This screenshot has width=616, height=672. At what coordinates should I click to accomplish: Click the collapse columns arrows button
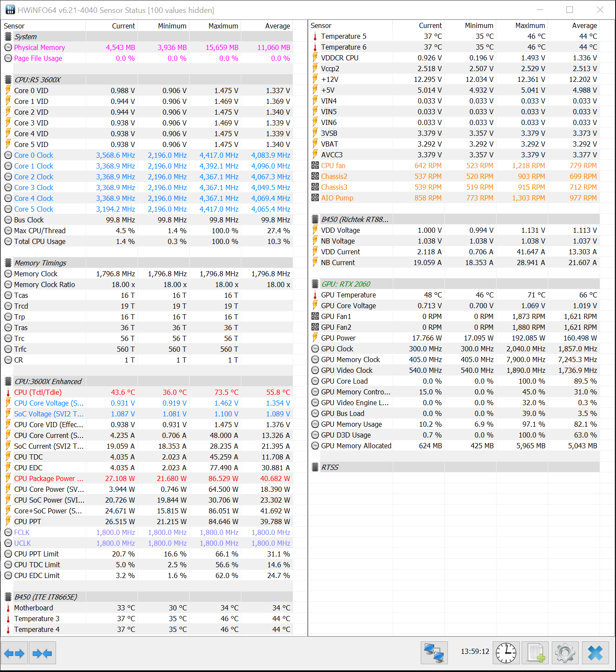(x=42, y=653)
